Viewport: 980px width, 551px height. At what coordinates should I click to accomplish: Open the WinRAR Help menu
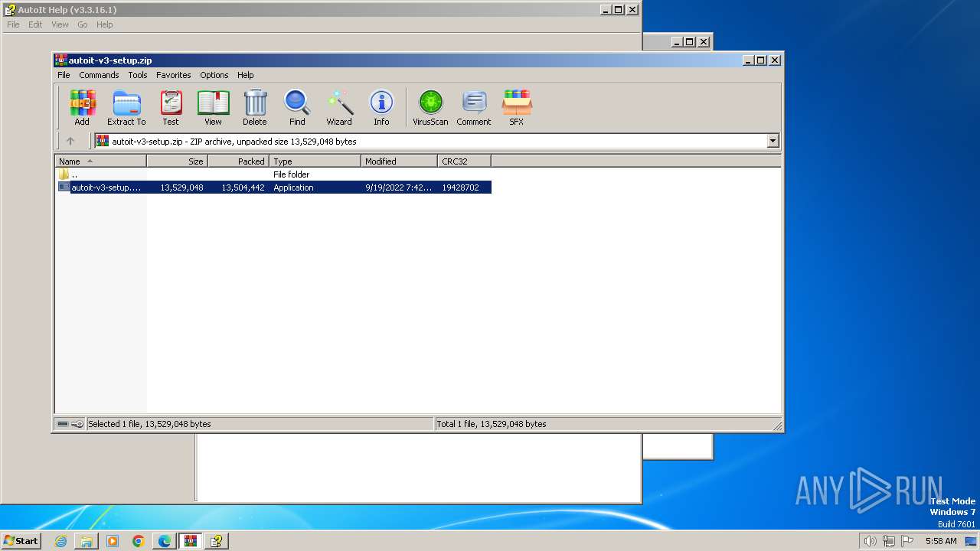pos(245,75)
